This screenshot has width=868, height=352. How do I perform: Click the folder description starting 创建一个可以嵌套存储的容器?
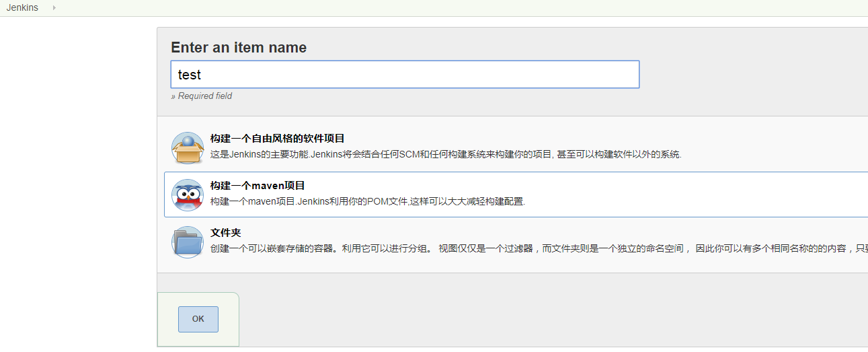coord(539,248)
